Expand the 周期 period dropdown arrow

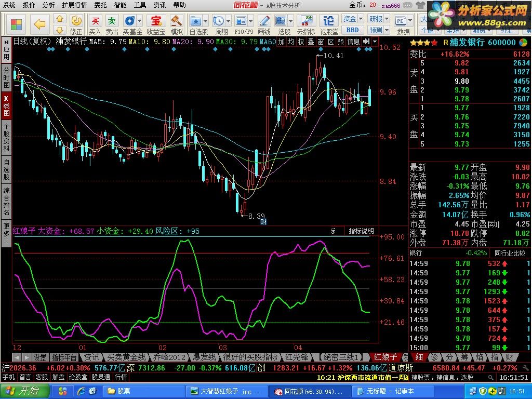pos(228,21)
